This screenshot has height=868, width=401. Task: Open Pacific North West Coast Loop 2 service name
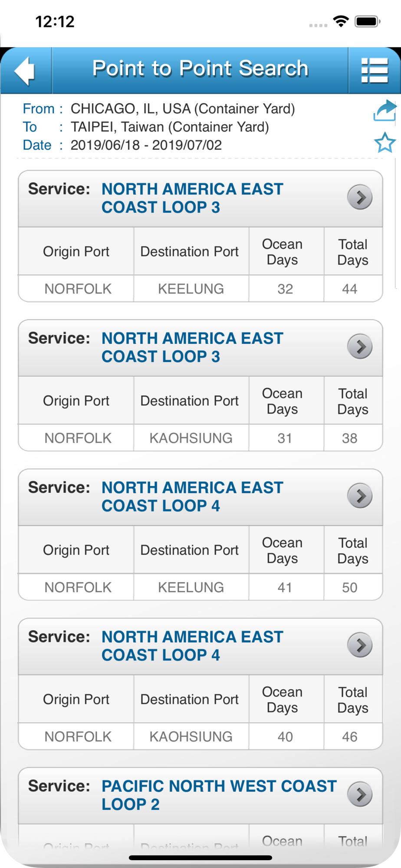[219, 795]
